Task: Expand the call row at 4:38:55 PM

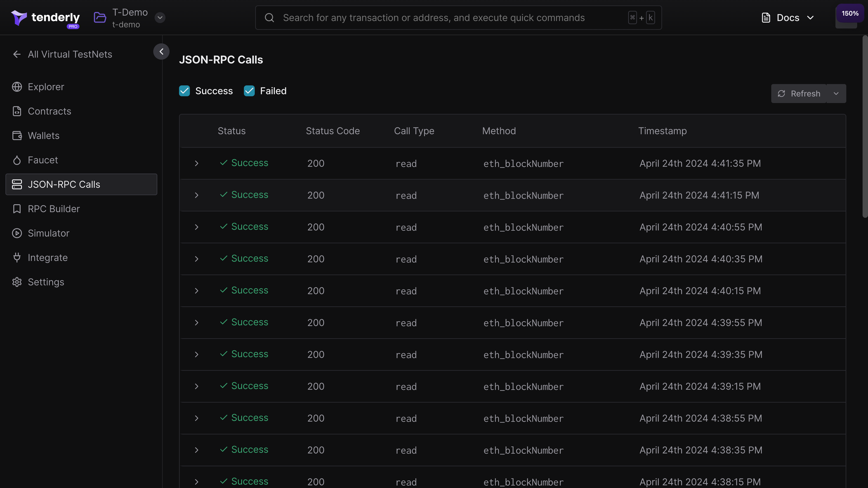Action: pyautogui.click(x=196, y=418)
